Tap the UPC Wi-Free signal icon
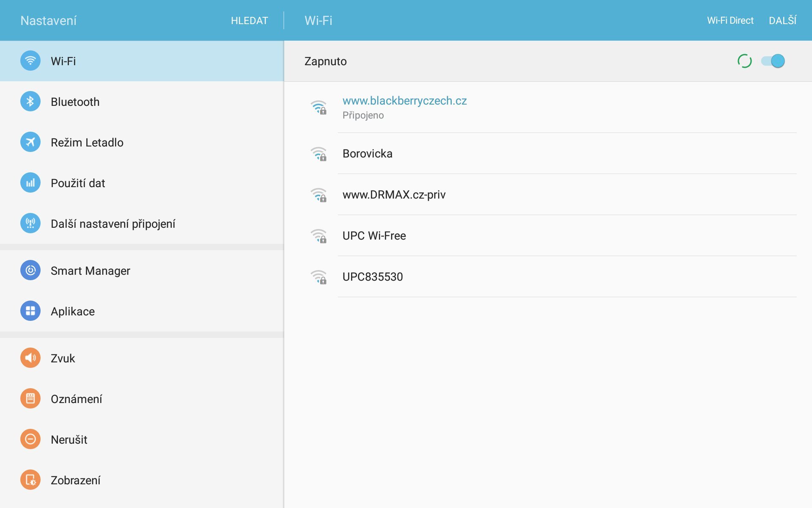Image resolution: width=812 pixels, height=508 pixels. (319, 236)
